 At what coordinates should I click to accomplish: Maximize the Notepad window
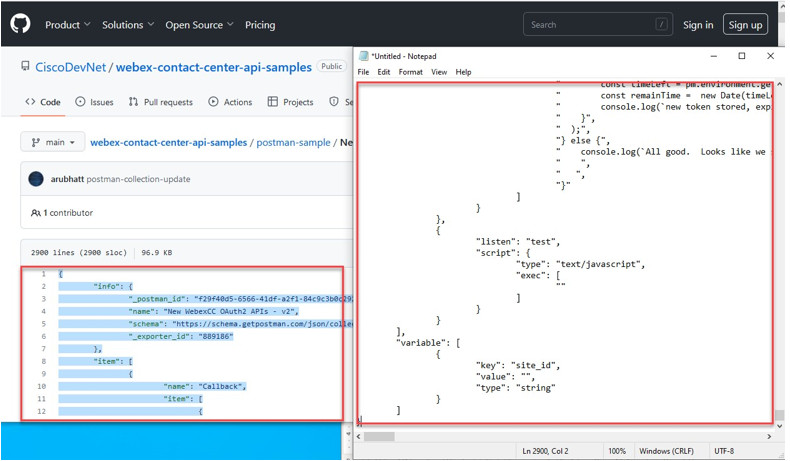[742, 56]
